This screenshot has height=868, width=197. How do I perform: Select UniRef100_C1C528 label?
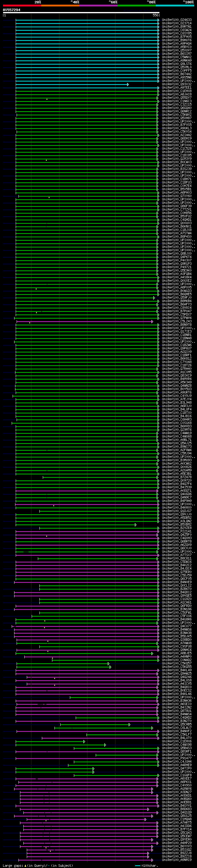point(177,149)
